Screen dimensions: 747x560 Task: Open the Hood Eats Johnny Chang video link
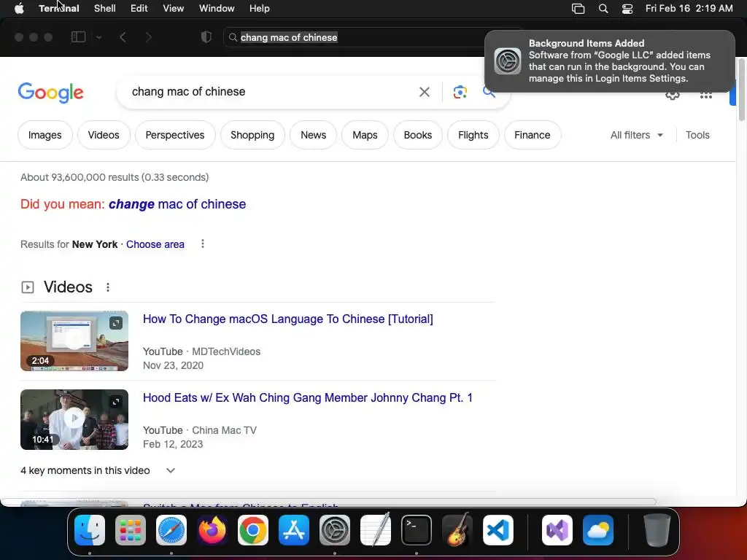[x=308, y=397]
